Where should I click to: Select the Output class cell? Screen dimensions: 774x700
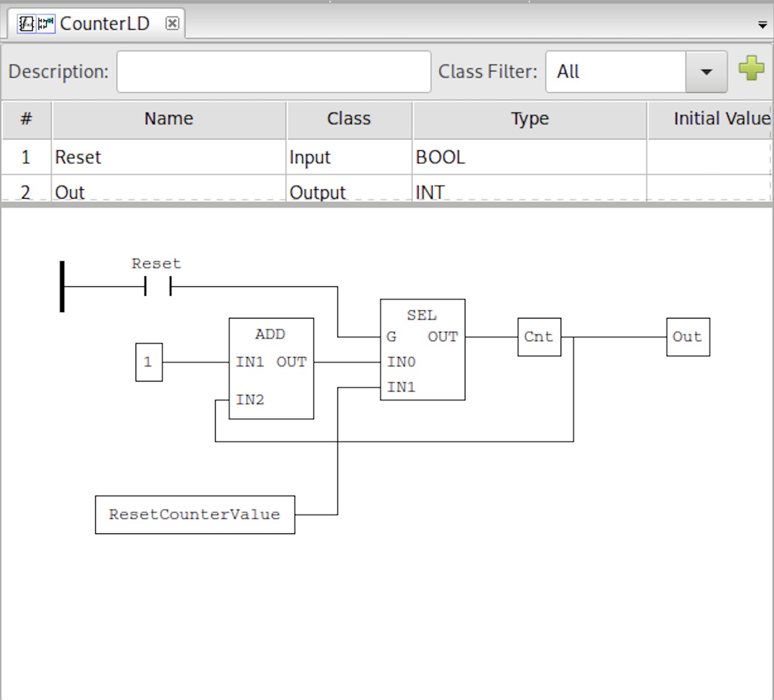(x=349, y=189)
